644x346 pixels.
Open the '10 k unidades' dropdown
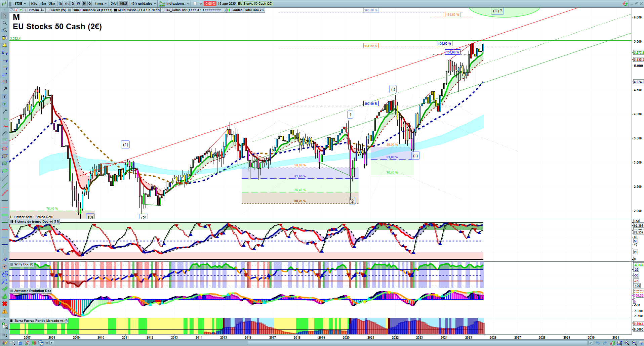144,4
